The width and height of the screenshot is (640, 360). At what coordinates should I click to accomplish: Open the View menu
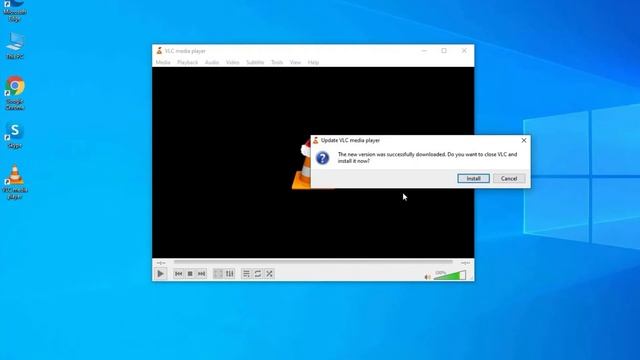(295, 62)
